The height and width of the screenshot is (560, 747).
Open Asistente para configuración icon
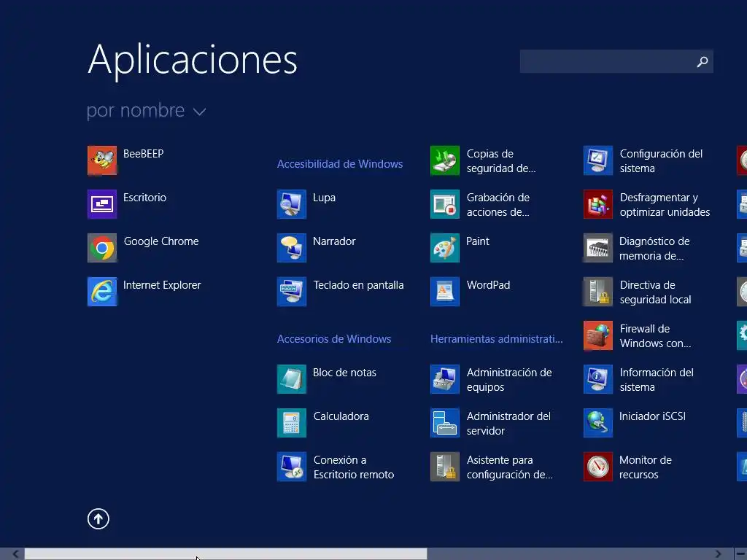click(445, 467)
